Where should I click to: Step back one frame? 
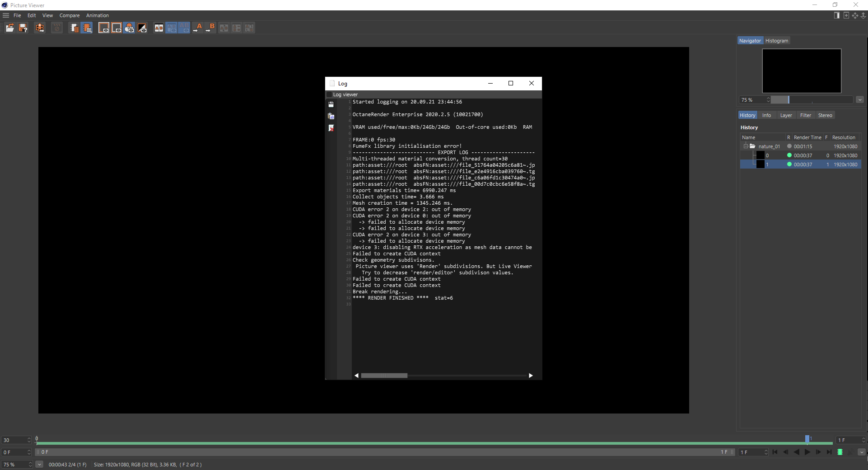click(786, 452)
